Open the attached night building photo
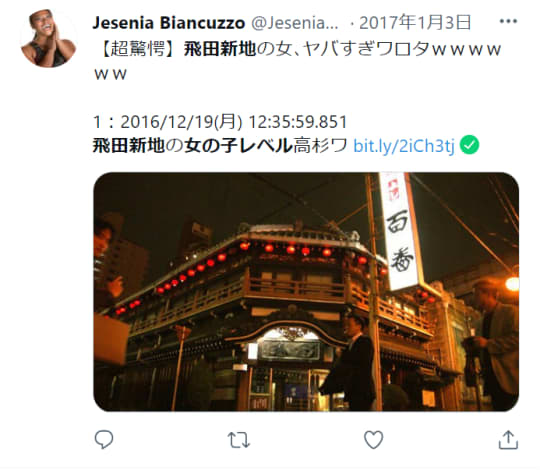The width and height of the screenshot is (540, 474). click(x=306, y=291)
